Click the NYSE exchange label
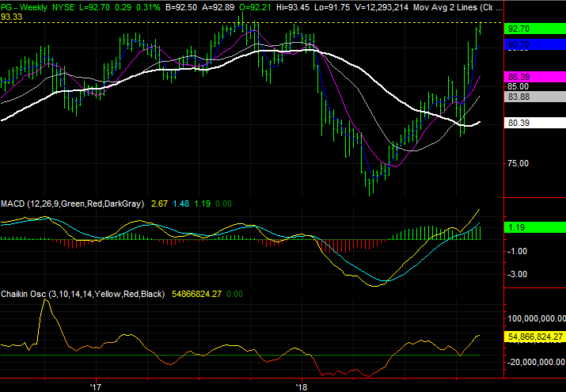 pos(64,7)
